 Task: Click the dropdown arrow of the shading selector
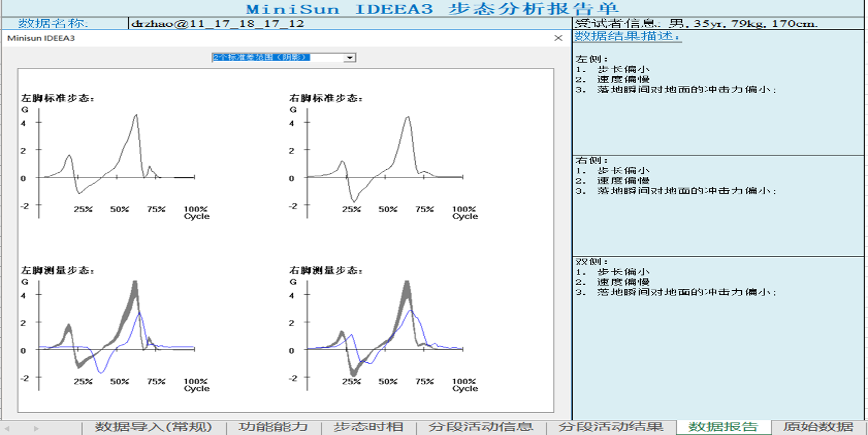tap(350, 58)
